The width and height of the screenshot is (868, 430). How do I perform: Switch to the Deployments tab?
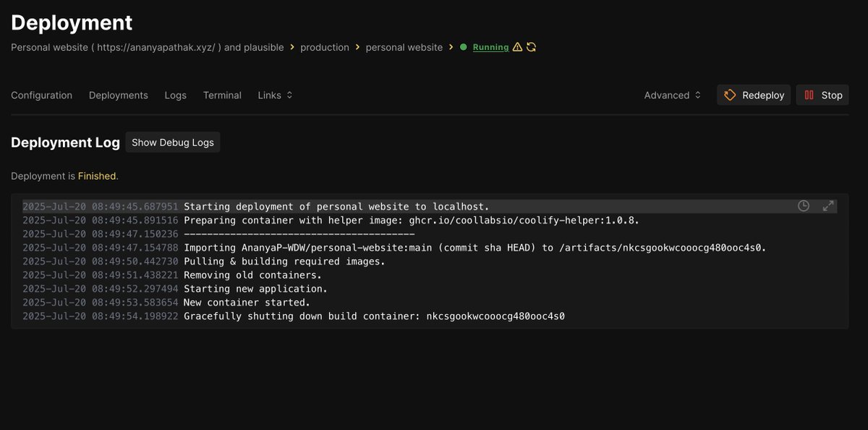(x=119, y=95)
